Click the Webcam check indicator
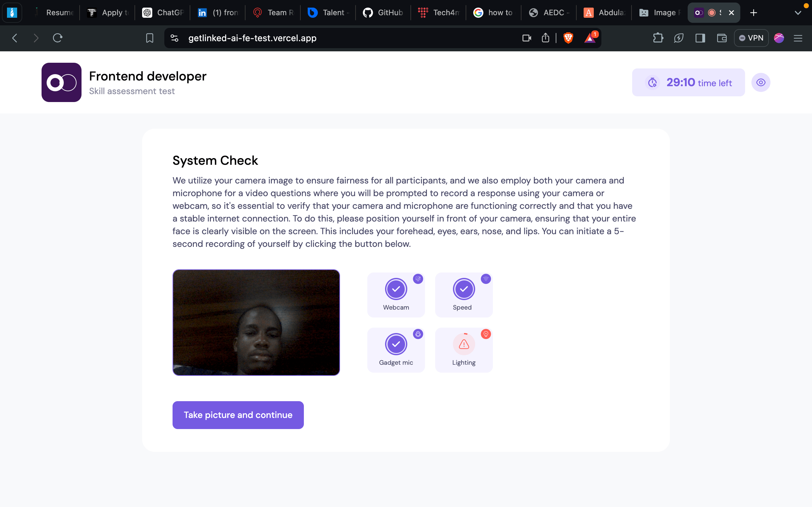This screenshot has height=507, width=812. click(396, 289)
